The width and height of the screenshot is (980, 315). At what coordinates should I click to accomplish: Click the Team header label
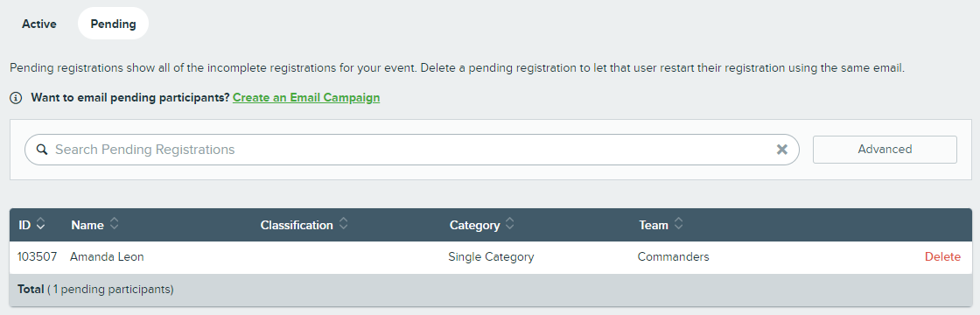tap(654, 225)
